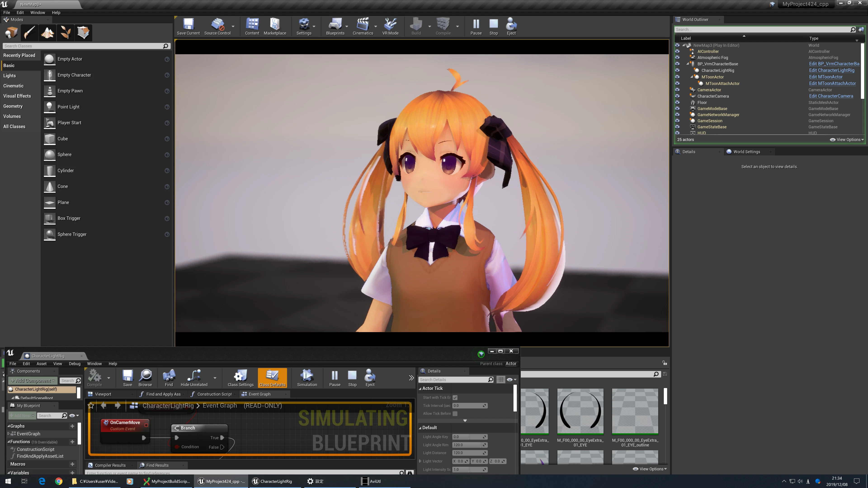868x488 pixels.
Task: Click the Actor parent class link
Action: pos(511,363)
